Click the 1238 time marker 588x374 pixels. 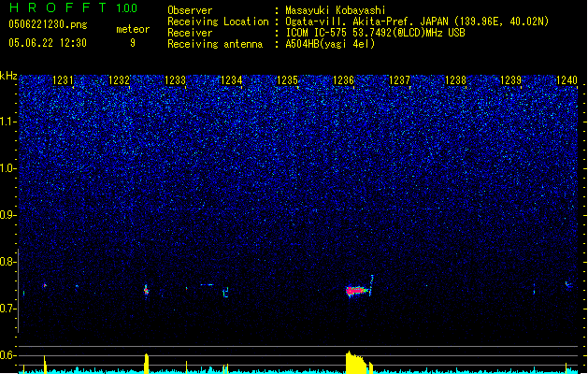[x=455, y=80]
